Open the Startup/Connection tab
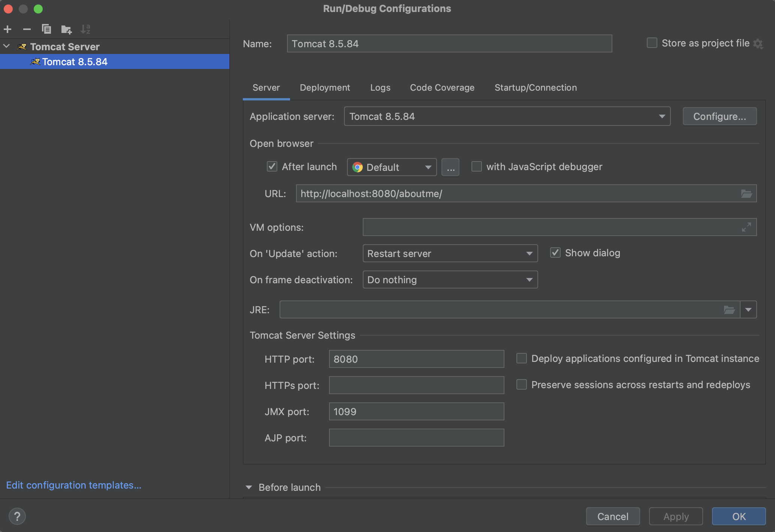The height and width of the screenshot is (532, 775). 536,88
